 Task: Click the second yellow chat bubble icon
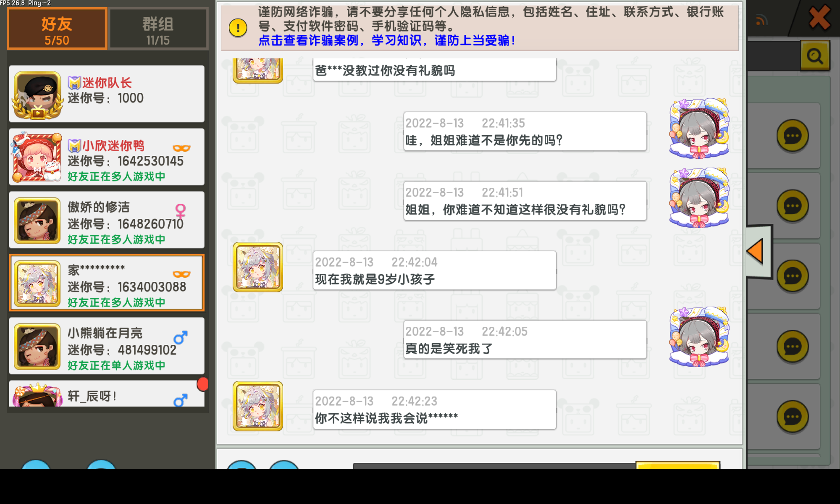coord(793,206)
